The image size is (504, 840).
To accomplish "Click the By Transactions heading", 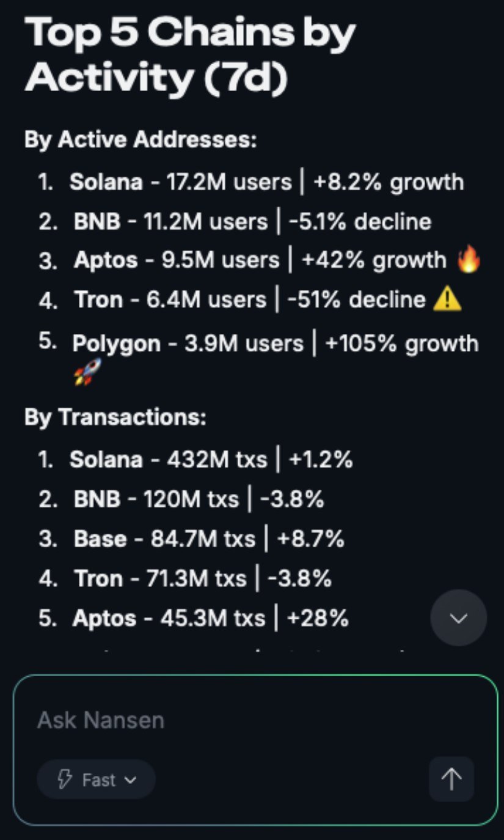I will [115, 418].
